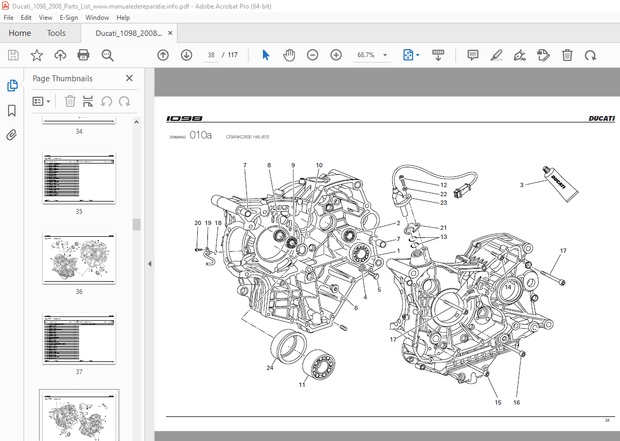Select the arrow Selection tool
620x441 pixels.
[x=266, y=55]
